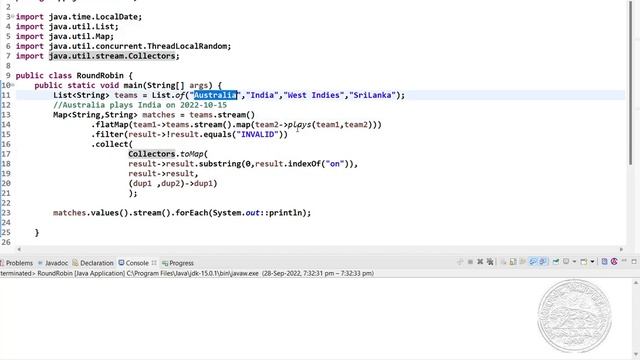640x360 pixels.
Task: Click Display Selected Console icon
Action: pos(566,262)
